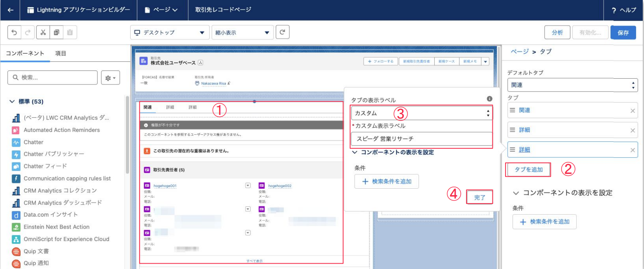Click the info icon beside tab label

point(489,99)
